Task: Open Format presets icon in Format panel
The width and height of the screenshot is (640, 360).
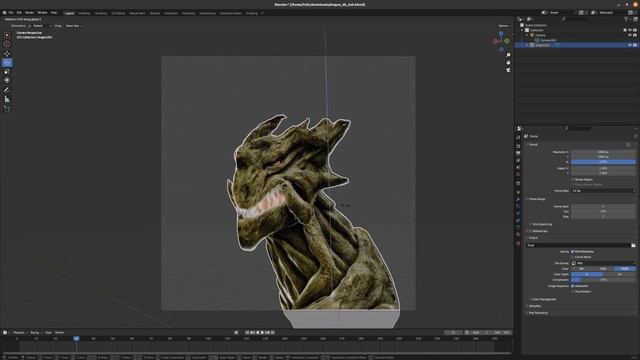Action: click(x=629, y=144)
